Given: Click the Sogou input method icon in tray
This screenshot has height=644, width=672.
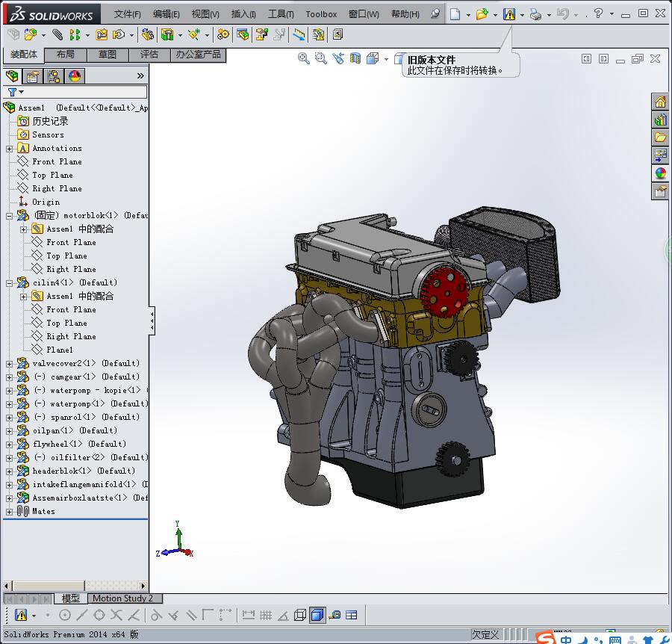Looking at the screenshot, I should (545, 639).
